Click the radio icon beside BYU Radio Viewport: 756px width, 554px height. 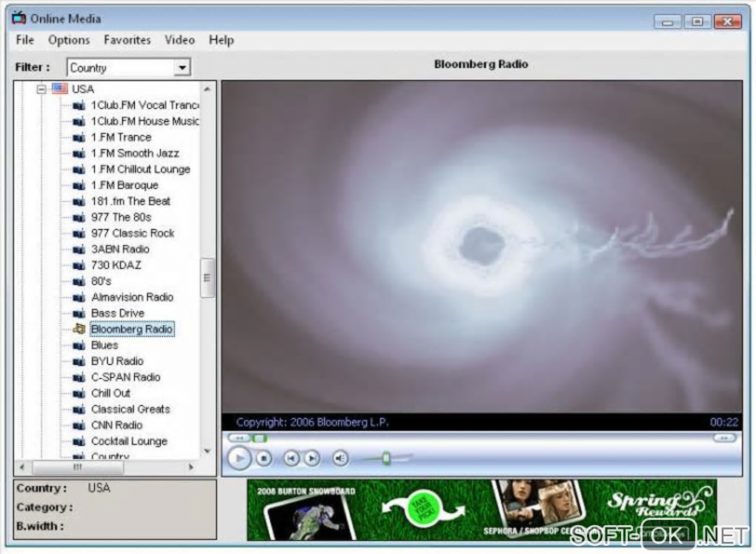point(79,361)
